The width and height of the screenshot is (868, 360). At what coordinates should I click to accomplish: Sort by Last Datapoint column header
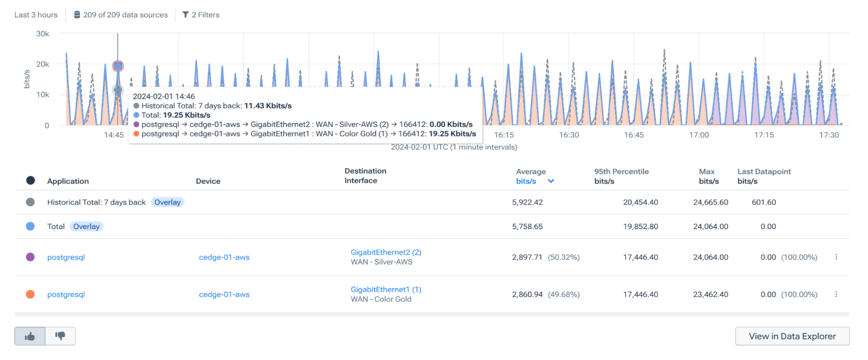coord(764,176)
